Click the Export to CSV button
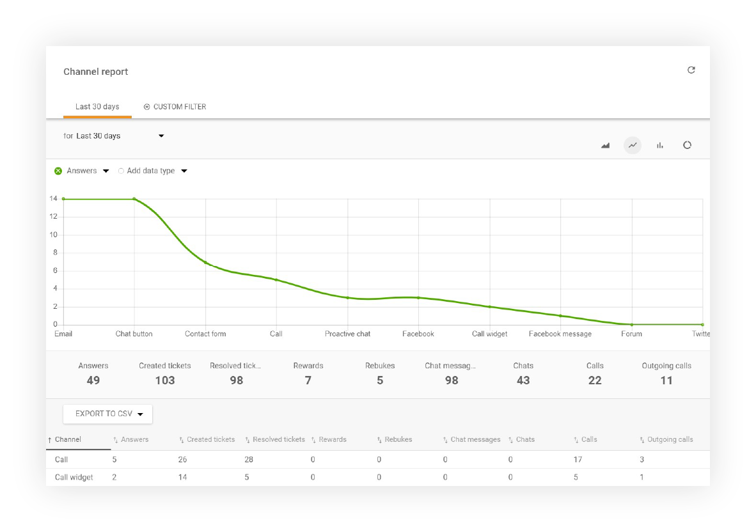The width and height of the screenshot is (756, 532). click(107, 414)
